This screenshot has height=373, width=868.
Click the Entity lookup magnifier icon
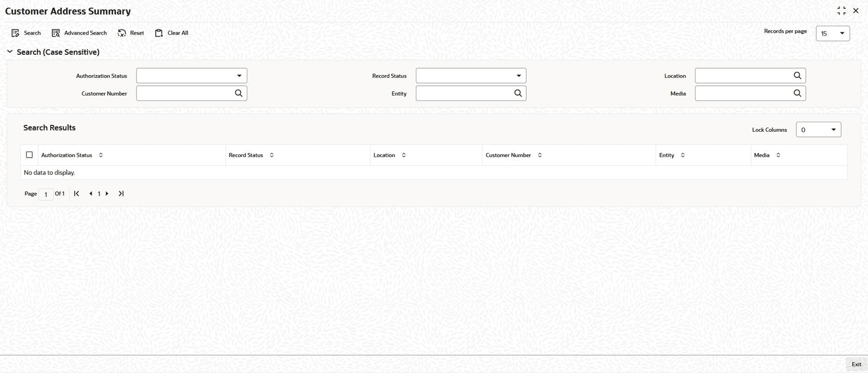[518, 94]
